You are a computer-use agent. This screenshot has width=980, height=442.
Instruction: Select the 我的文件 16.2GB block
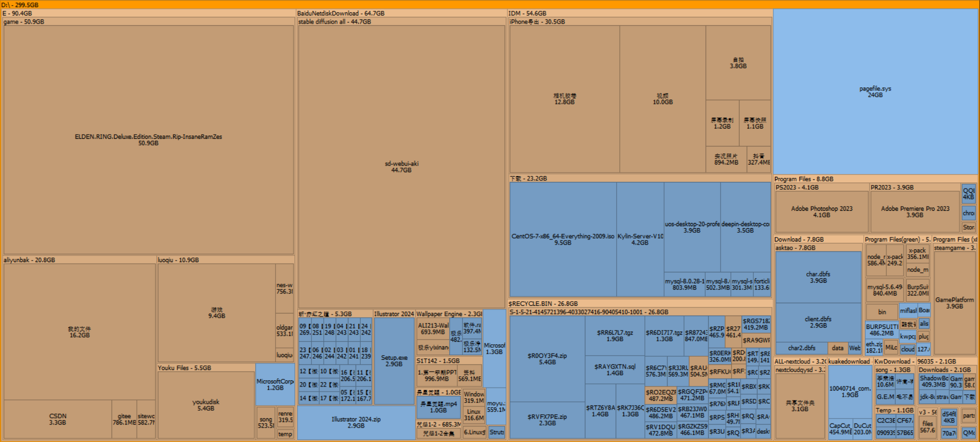coord(80,332)
